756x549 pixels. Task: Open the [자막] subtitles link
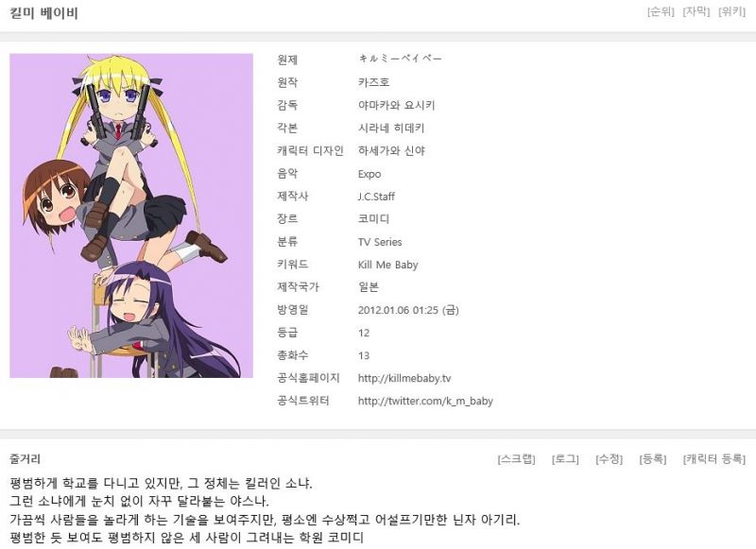click(696, 11)
